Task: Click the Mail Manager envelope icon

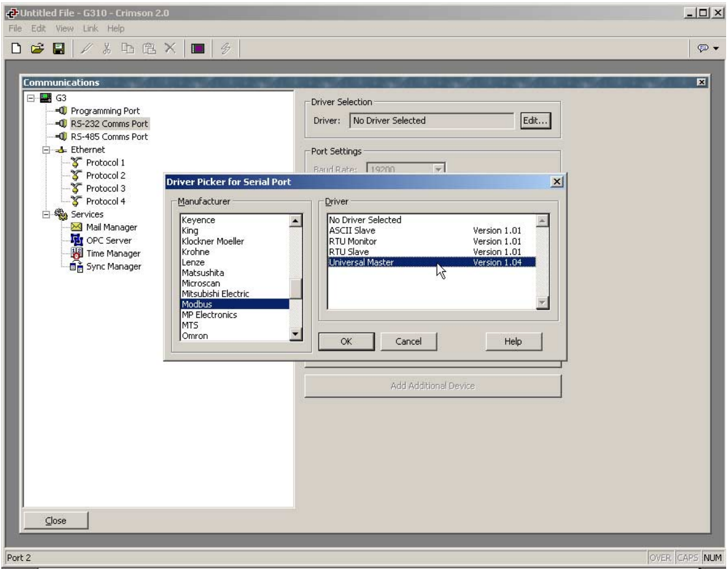Action: tap(77, 227)
